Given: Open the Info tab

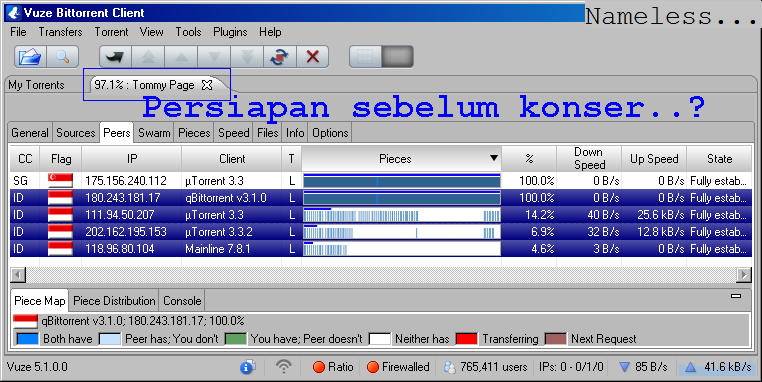Looking at the screenshot, I should click(x=295, y=133).
